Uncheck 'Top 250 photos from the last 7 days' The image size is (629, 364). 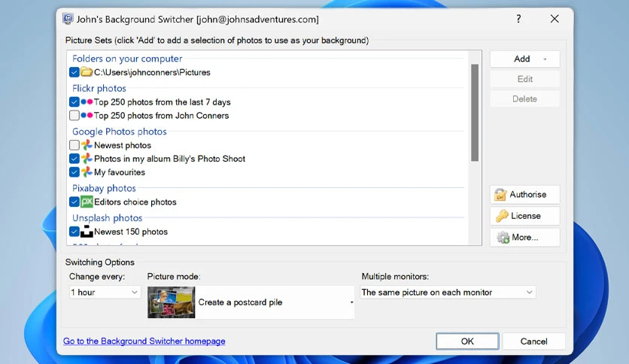pos(74,102)
